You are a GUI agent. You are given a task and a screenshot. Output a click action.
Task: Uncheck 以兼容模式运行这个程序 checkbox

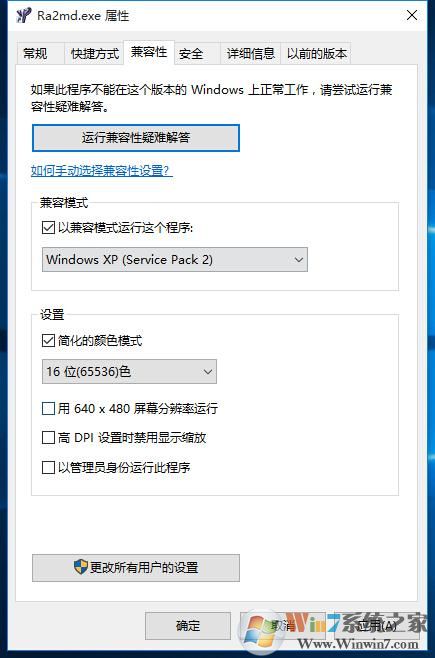click(x=48, y=228)
